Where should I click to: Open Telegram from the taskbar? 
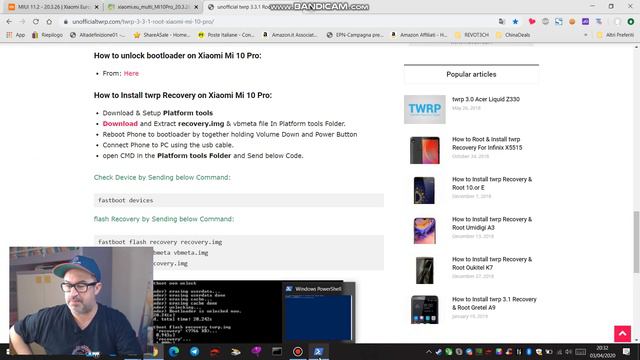194,351
